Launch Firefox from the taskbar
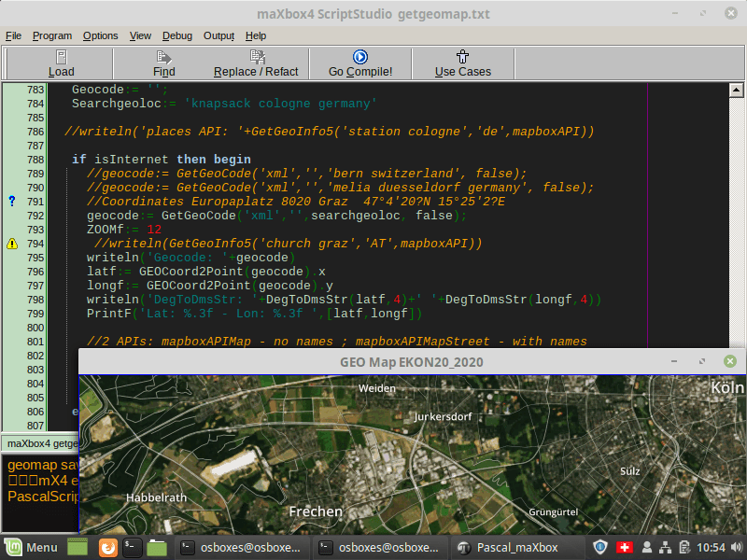747x560 pixels. tap(107, 548)
